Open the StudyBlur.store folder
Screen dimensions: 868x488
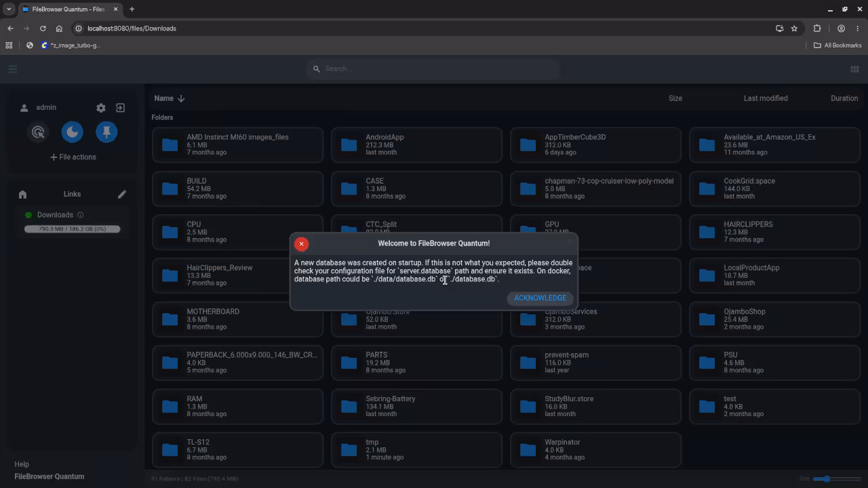pos(596,407)
